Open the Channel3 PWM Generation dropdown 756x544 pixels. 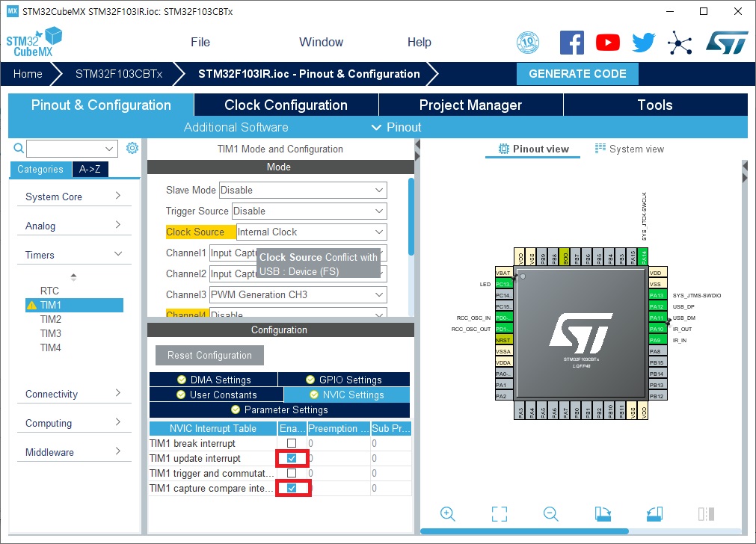(298, 294)
